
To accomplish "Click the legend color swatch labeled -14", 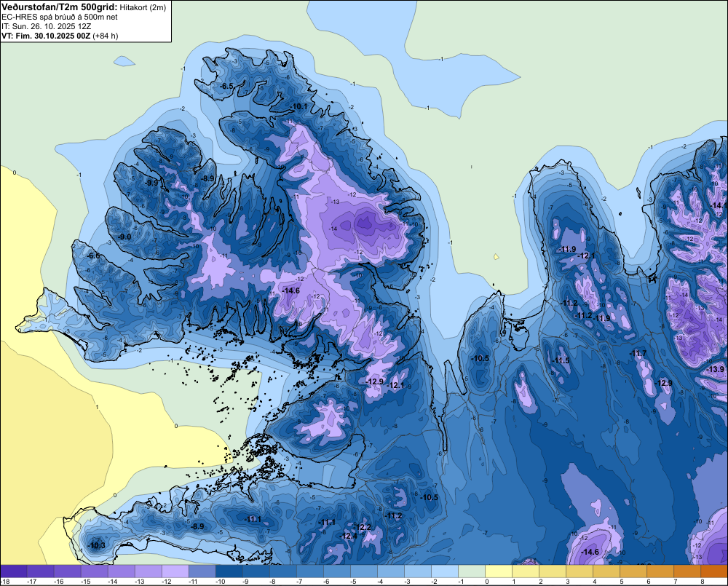I will point(122,571).
